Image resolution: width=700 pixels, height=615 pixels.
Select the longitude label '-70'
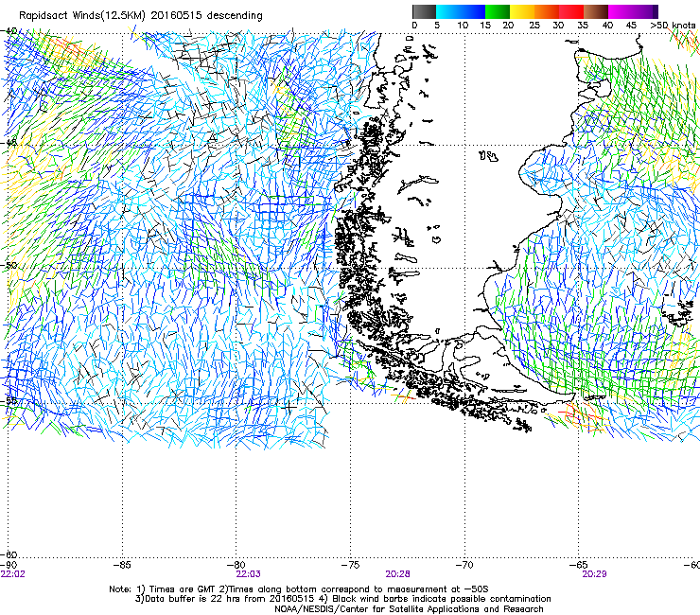click(x=464, y=565)
